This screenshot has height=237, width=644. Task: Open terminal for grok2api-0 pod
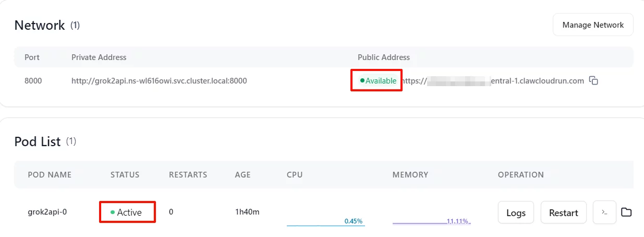coord(604,212)
